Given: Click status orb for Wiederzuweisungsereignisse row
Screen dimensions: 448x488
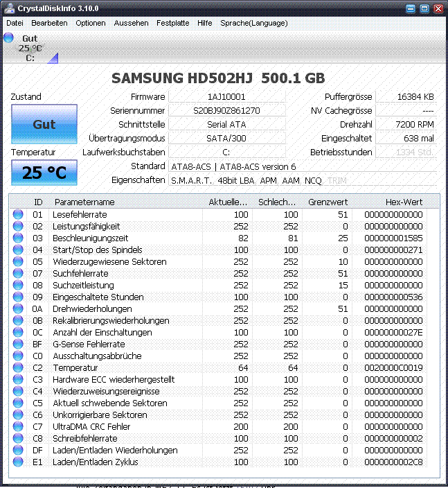Looking at the screenshot, I should pos(18,391).
